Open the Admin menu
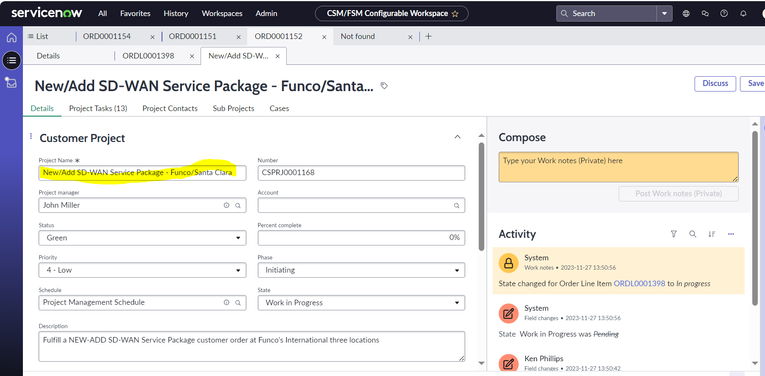Viewport: 765px width, 376px height. (266, 14)
